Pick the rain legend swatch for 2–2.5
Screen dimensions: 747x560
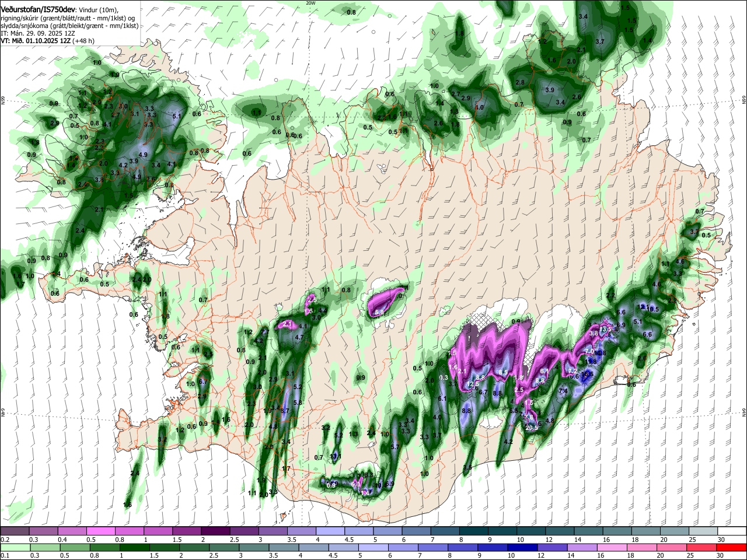pos(194,547)
